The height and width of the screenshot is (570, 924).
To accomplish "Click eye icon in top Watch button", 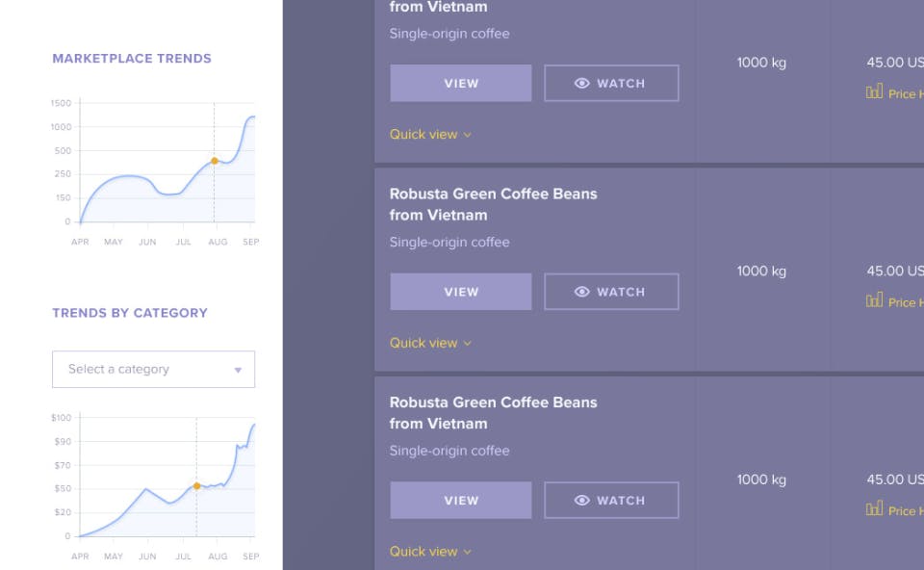I will (x=581, y=84).
